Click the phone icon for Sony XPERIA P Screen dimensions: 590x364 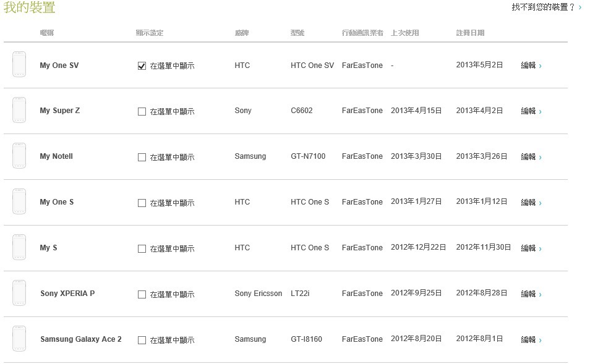click(x=19, y=293)
